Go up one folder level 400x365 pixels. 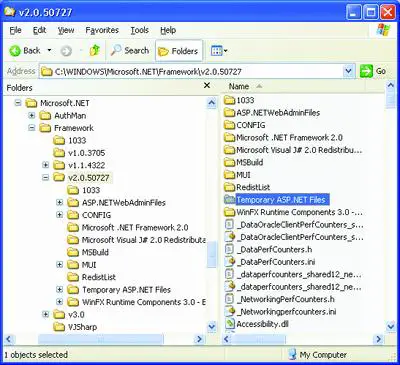pyautogui.click(x=95, y=51)
